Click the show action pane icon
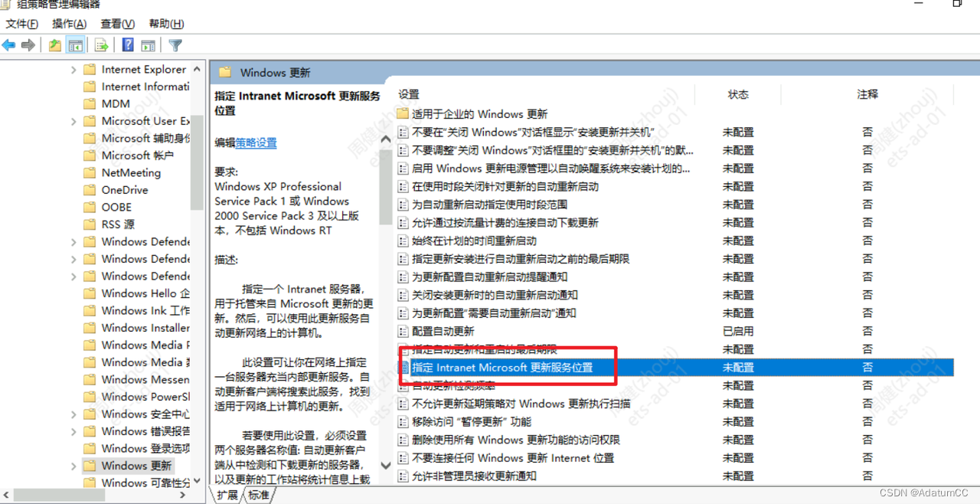The width and height of the screenshot is (980, 504). tap(146, 44)
